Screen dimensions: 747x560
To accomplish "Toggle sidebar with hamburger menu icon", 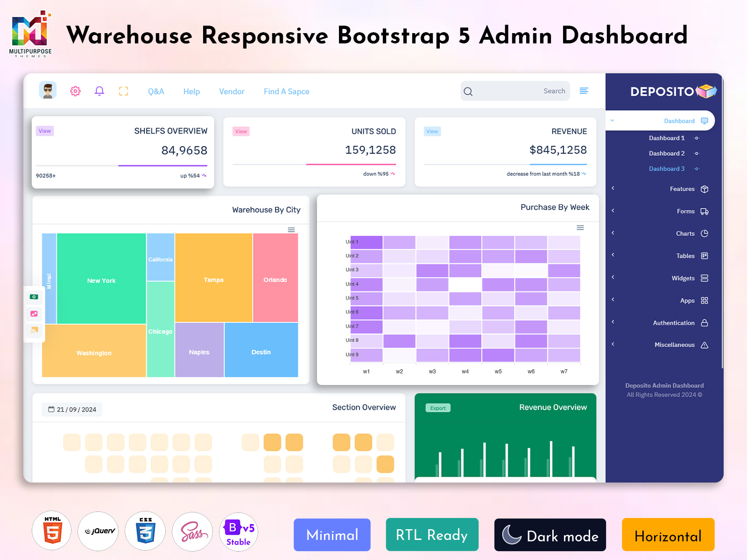I will [584, 91].
